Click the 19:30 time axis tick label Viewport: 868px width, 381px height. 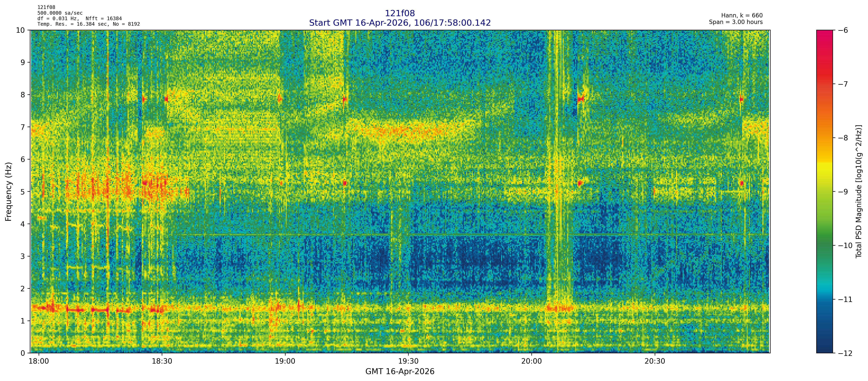click(x=408, y=362)
